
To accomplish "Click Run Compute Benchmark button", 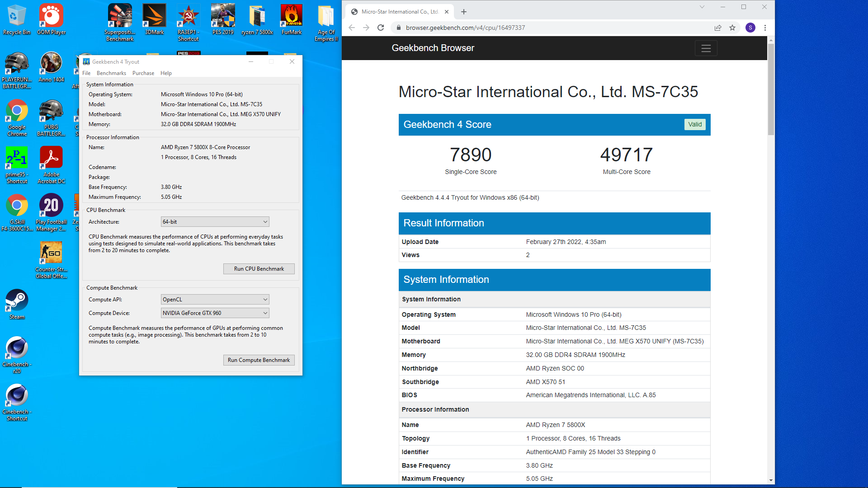I will [x=259, y=360].
